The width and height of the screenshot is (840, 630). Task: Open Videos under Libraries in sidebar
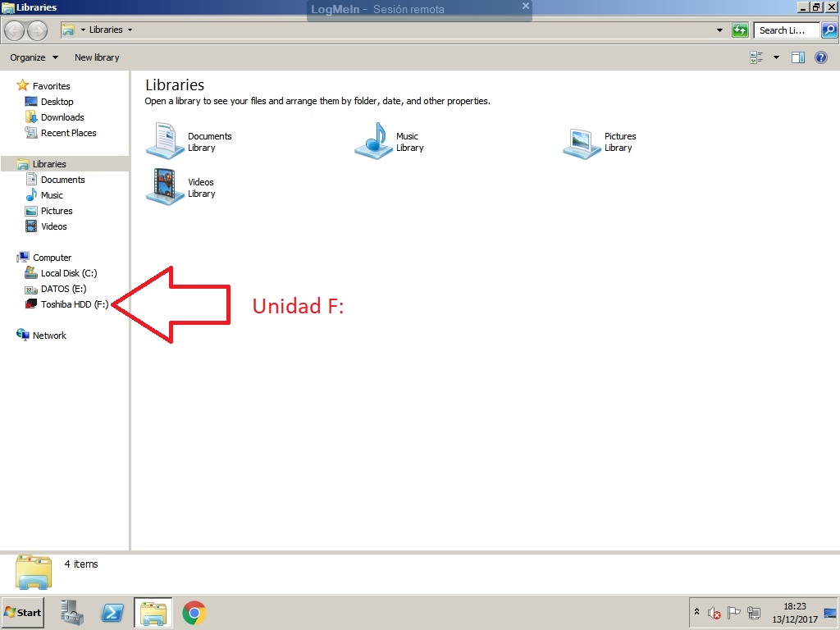tap(46, 226)
